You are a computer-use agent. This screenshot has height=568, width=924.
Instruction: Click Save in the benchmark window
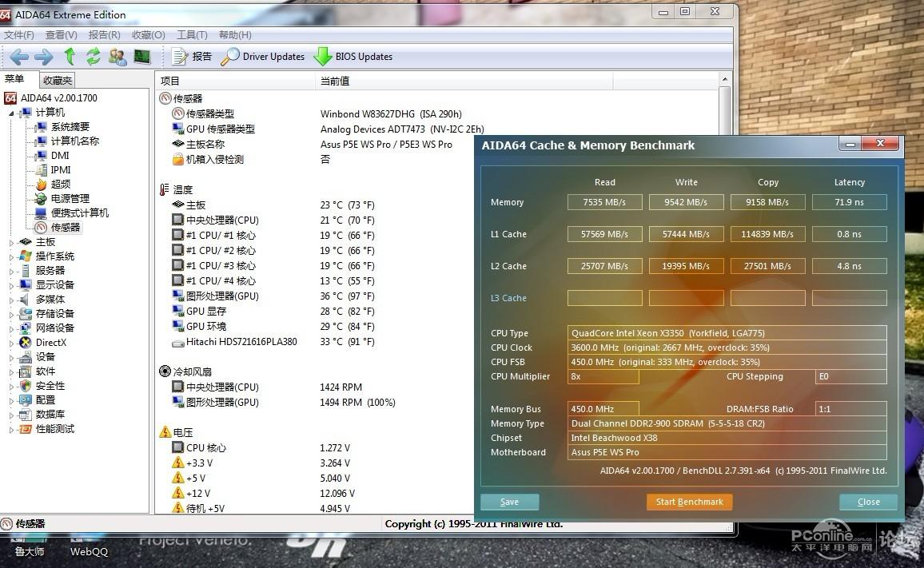click(510, 502)
